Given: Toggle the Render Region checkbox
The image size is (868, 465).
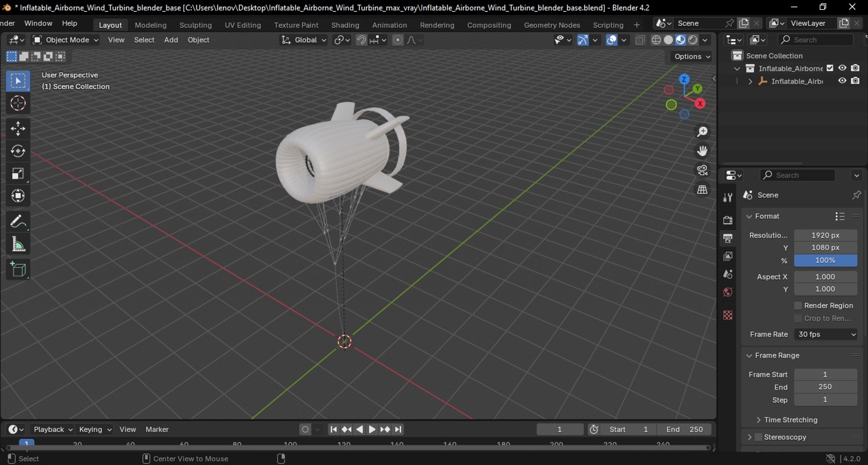Looking at the screenshot, I should (798, 306).
